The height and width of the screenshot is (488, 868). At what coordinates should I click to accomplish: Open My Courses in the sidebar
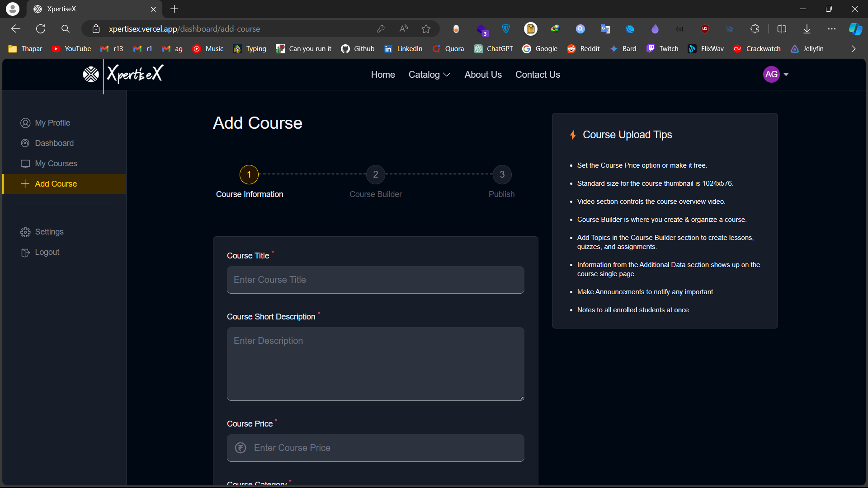pyautogui.click(x=56, y=164)
